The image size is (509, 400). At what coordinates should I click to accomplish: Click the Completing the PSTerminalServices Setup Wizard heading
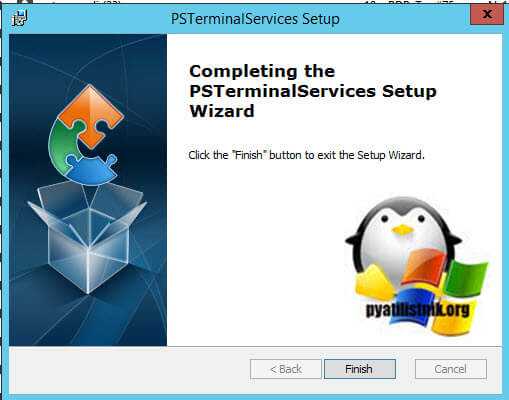[313, 91]
